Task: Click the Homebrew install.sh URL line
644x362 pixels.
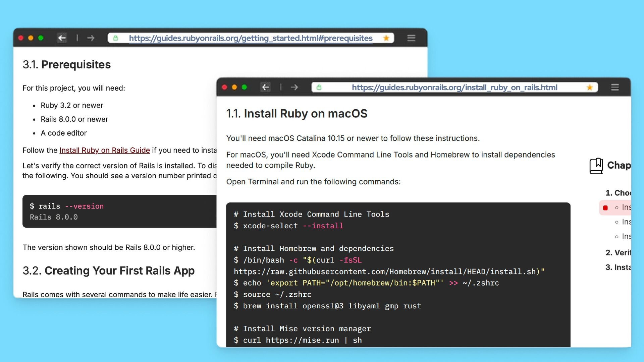Action: pyautogui.click(x=389, y=271)
